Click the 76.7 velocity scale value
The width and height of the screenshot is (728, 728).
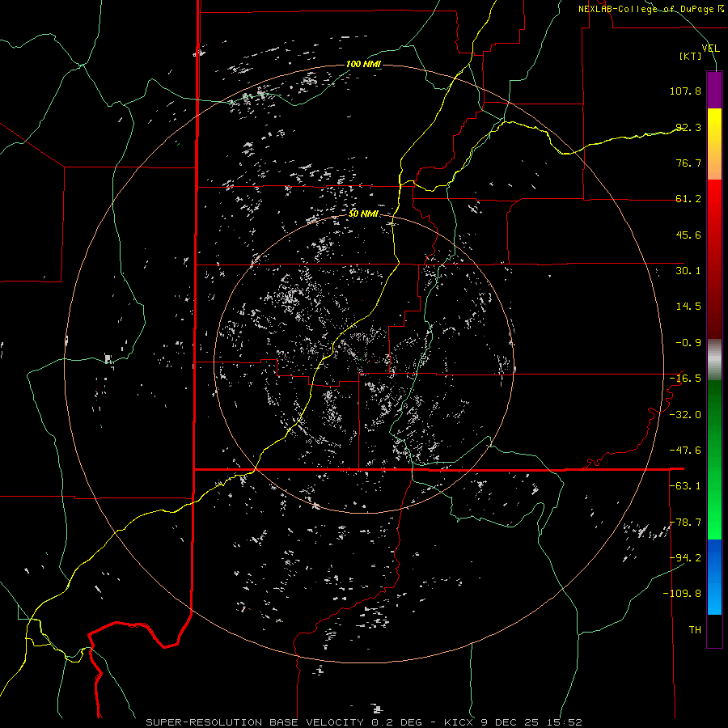[688, 163]
